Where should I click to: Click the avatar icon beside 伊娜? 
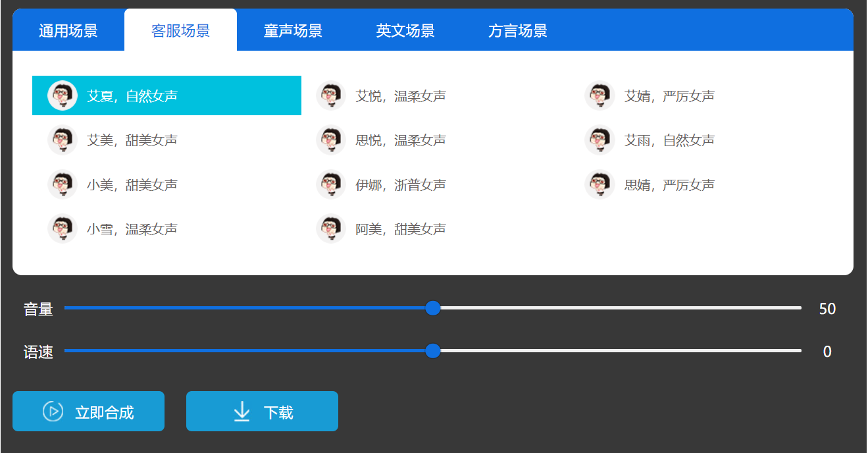[x=331, y=184]
